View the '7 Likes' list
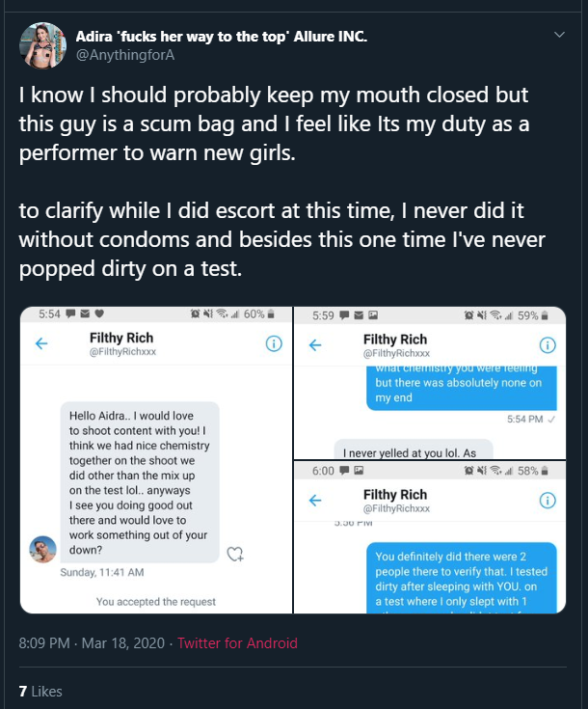This screenshot has width=588, height=709. point(40,691)
